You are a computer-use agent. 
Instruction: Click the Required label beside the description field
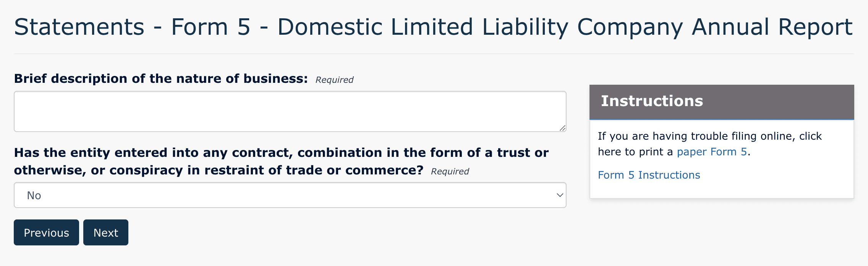[334, 79]
